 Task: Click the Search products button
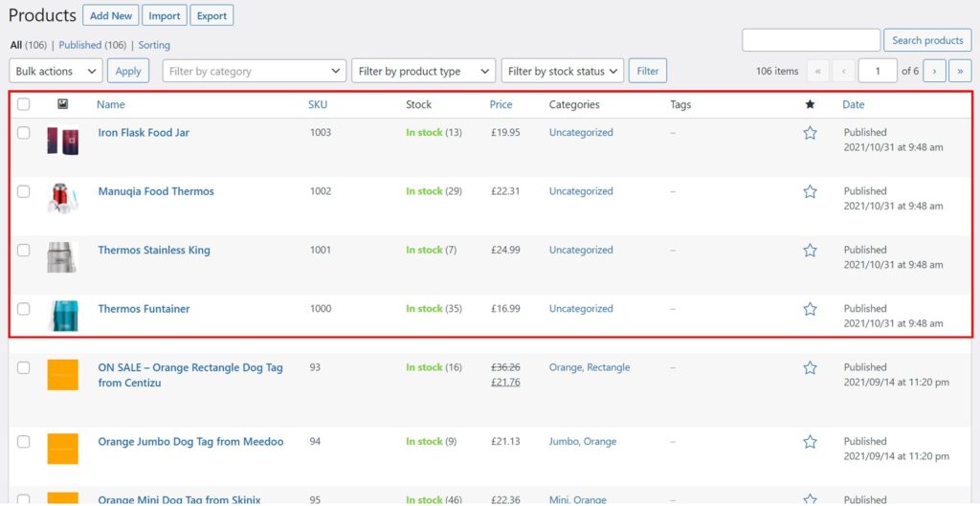click(927, 40)
